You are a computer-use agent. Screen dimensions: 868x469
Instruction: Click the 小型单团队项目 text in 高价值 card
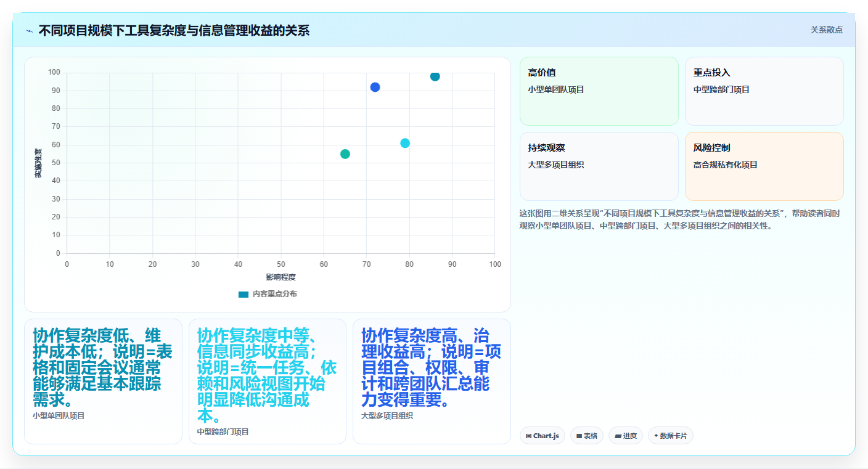pyautogui.click(x=556, y=89)
